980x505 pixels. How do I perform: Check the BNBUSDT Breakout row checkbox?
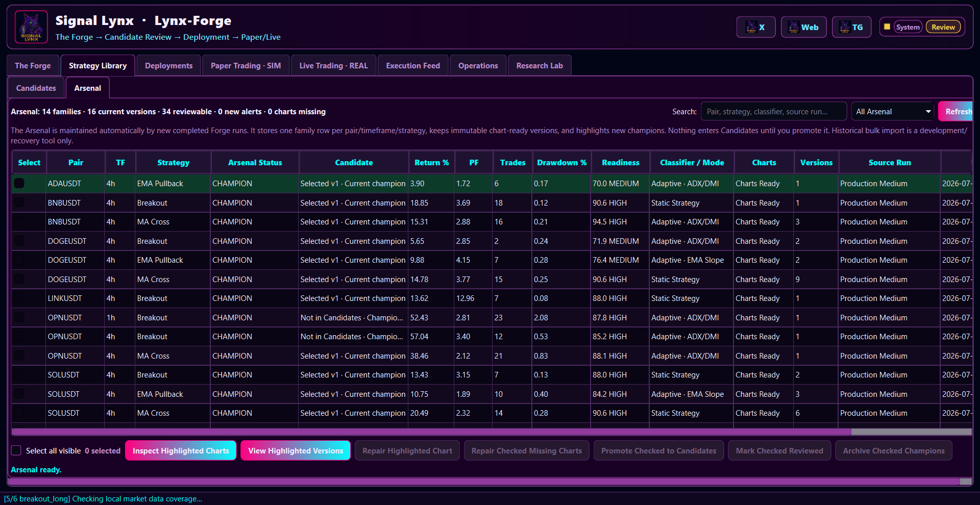pos(19,203)
